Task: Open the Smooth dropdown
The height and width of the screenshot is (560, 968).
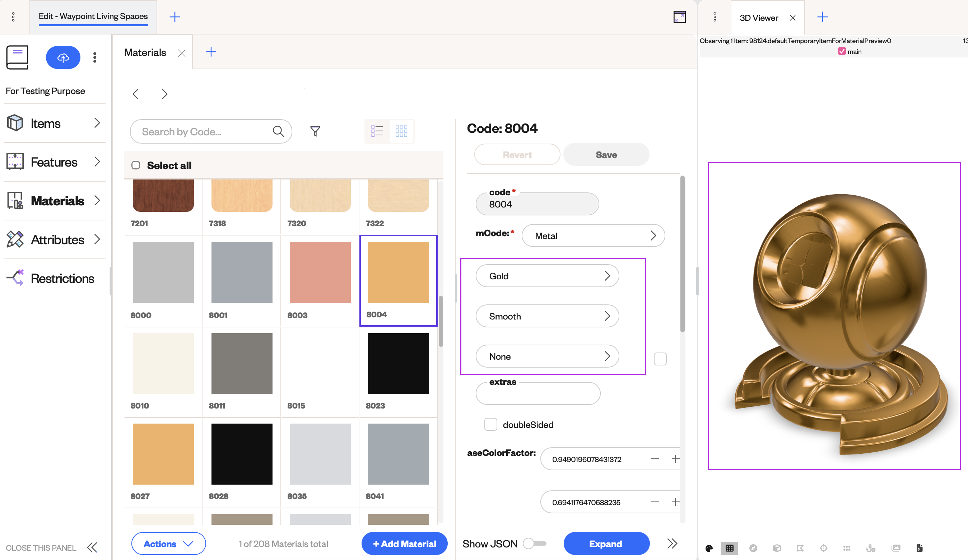Action: (x=547, y=316)
